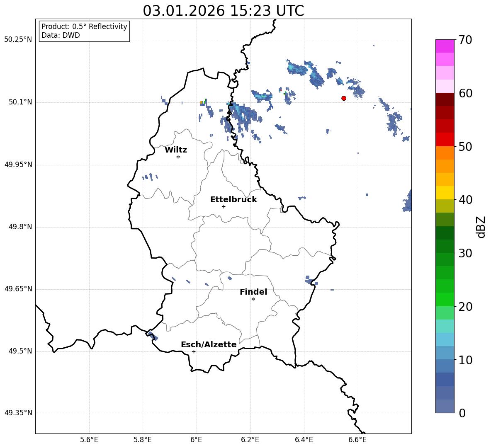
Task: Select the Esch/Alzette city label
Action: (209, 344)
